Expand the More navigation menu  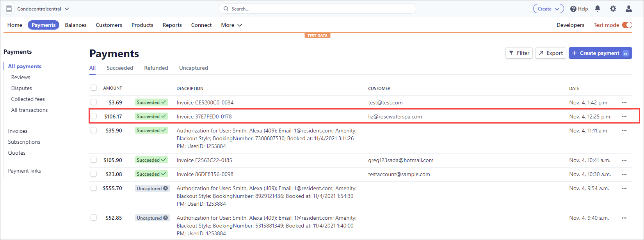(x=231, y=25)
